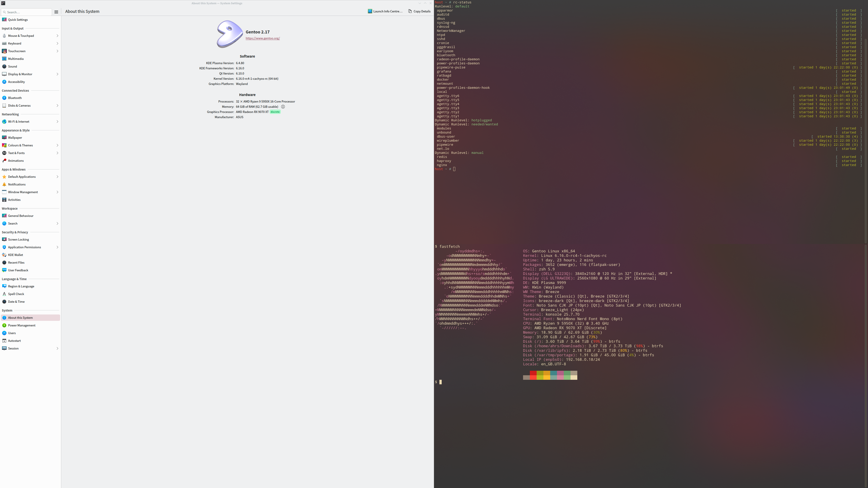Click the Keyboard icon in sidebar
The height and width of the screenshot is (488, 868).
click(4, 43)
